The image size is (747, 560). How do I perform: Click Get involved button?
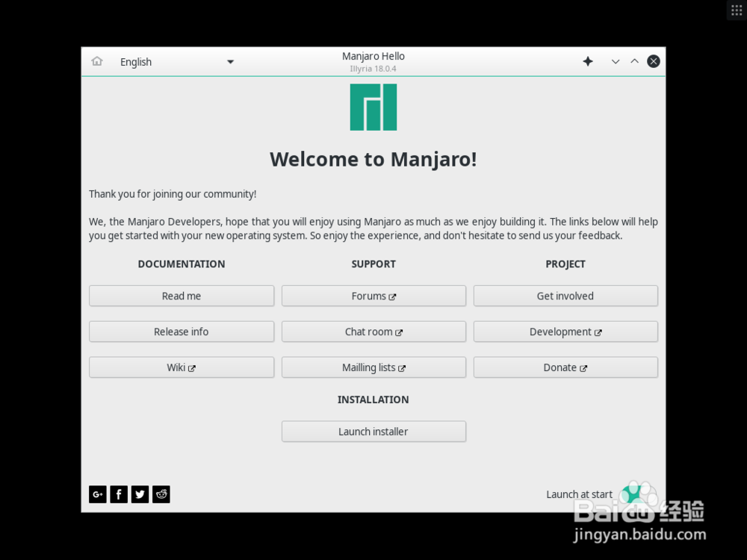tap(565, 296)
